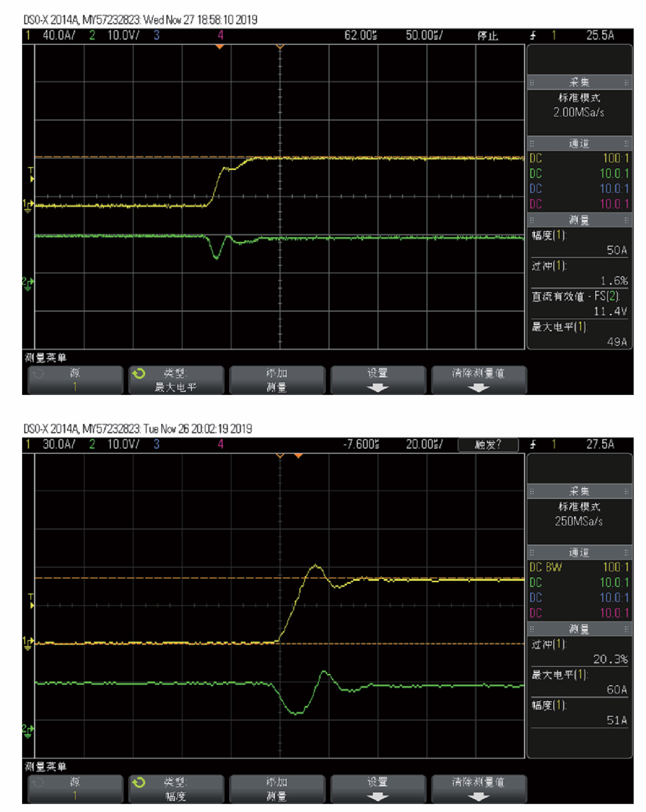The width and height of the screenshot is (646, 812).
Task: Open the 采集 panel header showing 2.00MSa/s
Action: pos(579,82)
